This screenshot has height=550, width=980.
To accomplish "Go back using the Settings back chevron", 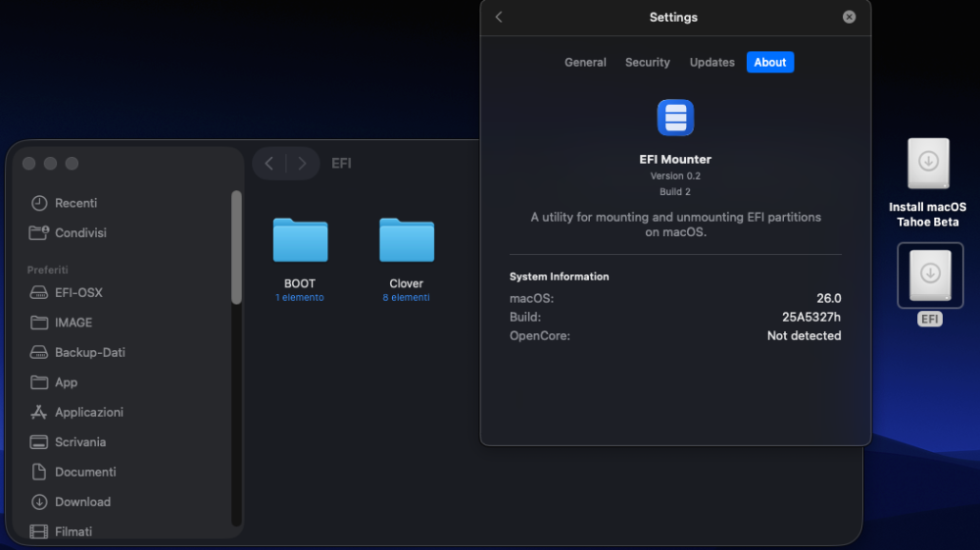I will pos(499,17).
